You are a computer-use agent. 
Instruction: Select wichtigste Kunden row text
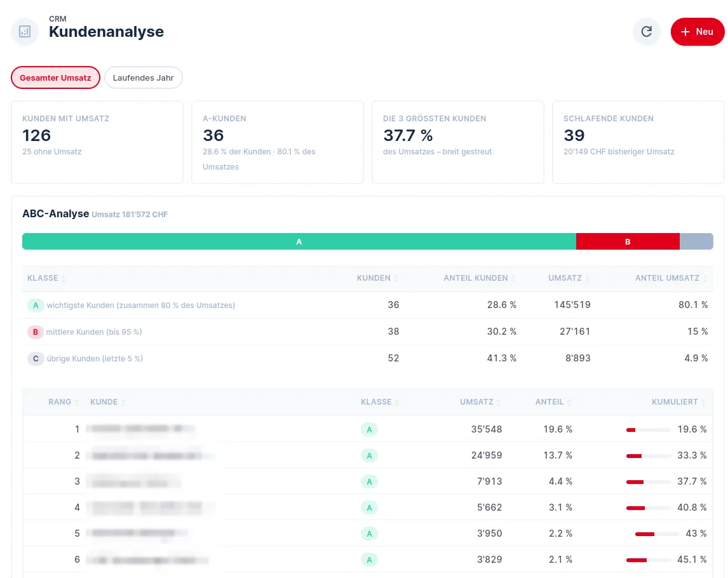[140, 306]
